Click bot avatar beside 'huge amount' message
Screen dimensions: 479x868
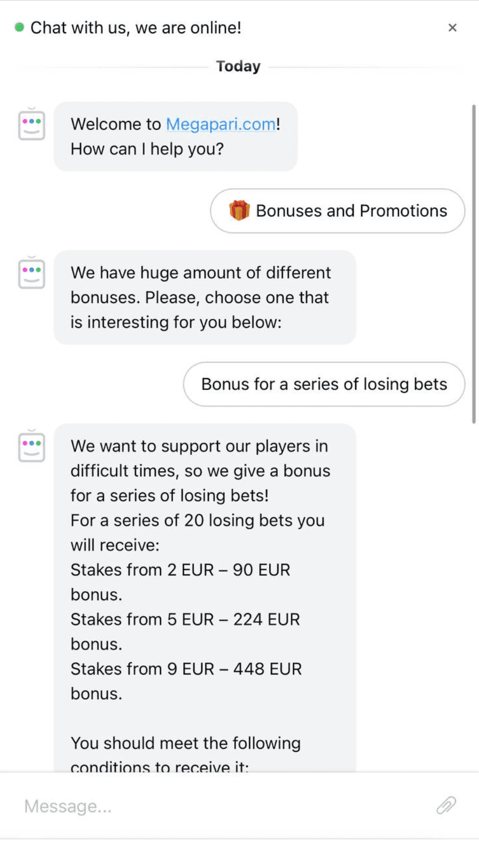[x=32, y=273]
